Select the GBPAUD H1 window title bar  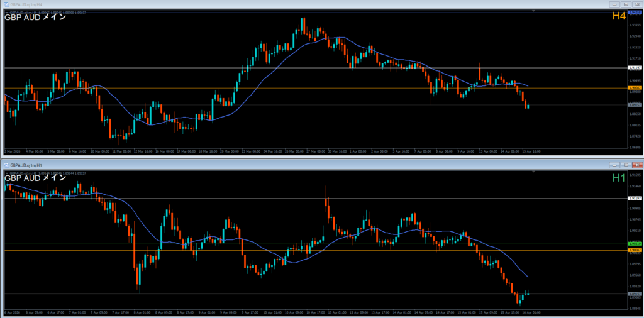tap(252, 165)
